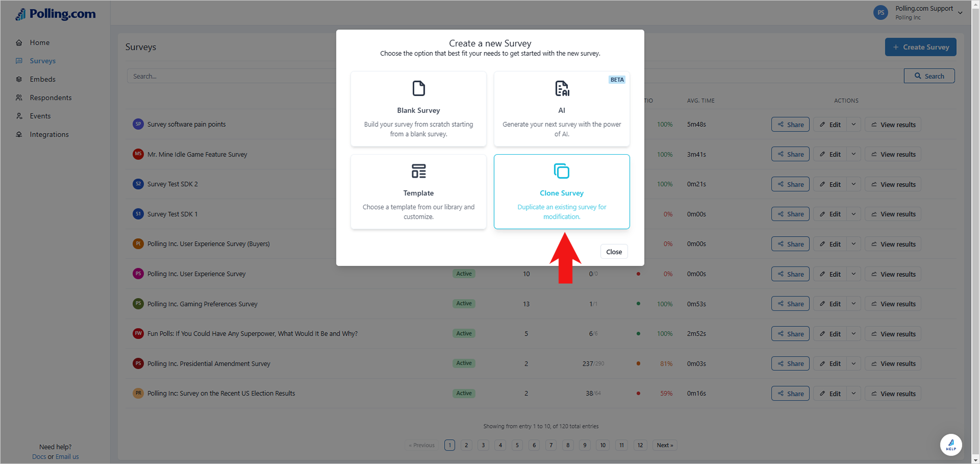Go to the Embeds section
The width and height of the screenshot is (980, 464).
[x=42, y=79]
